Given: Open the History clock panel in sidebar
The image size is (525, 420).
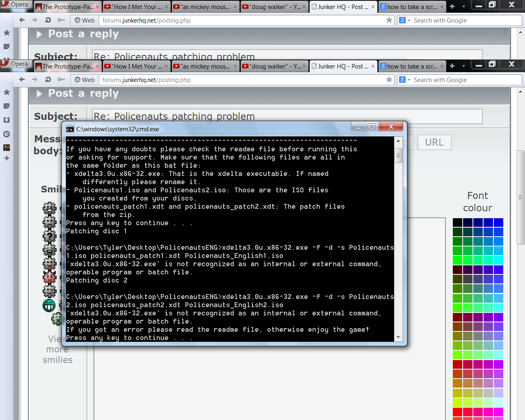Looking at the screenshot, I should pos(7,134).
